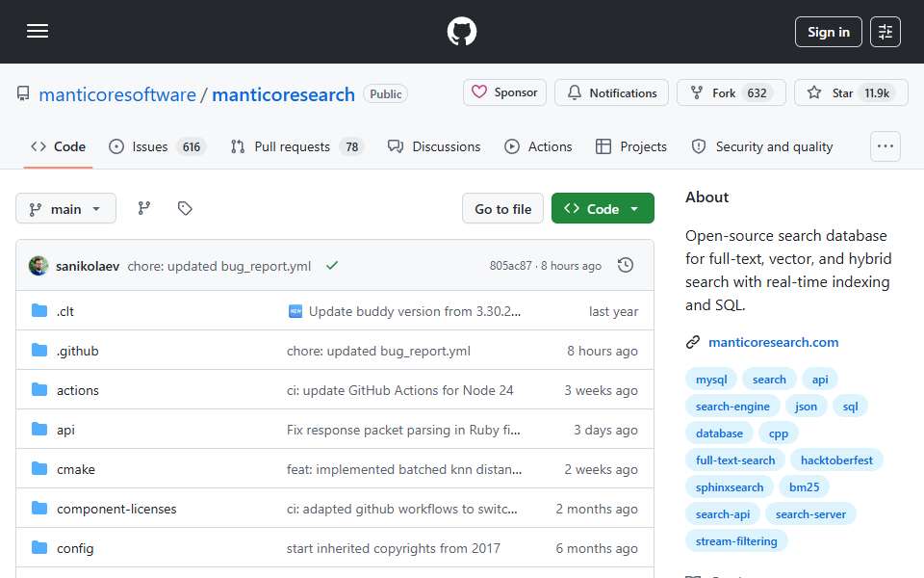Select the hacktoberfest topic tag
924x578 pixels.
tap(836, 460)
